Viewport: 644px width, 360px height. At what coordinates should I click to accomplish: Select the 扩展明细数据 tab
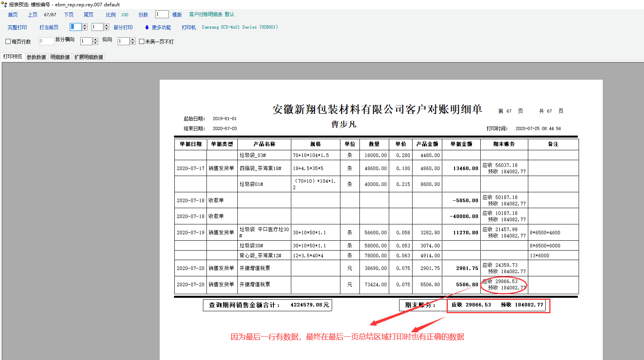[x=88, y=57]
